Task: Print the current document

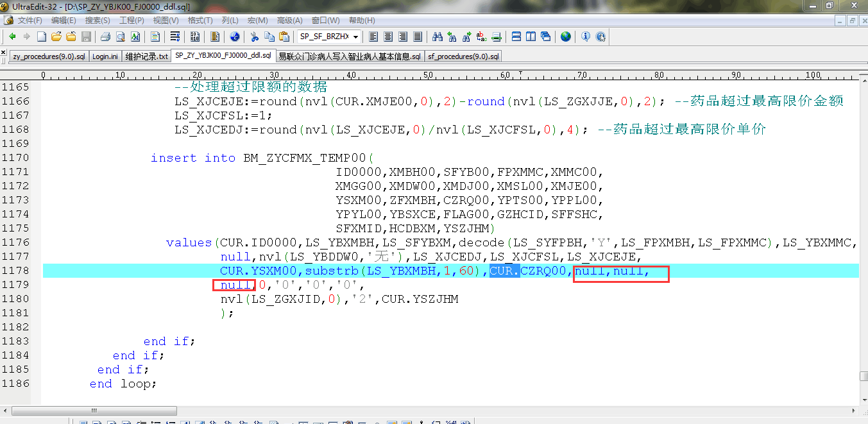Action: tap(105, 37)
